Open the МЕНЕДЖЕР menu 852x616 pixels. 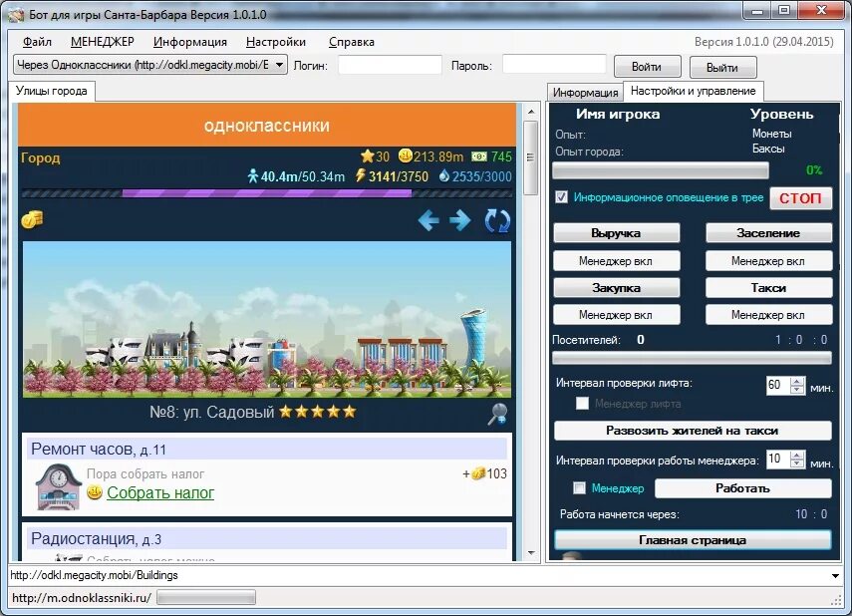tap(103, 42)
